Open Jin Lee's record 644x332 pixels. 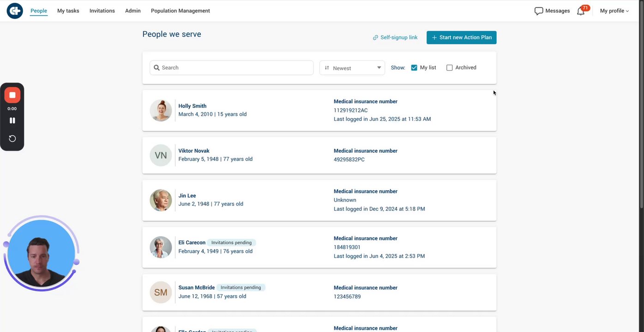pyautogui.click(x=187, y=196)
